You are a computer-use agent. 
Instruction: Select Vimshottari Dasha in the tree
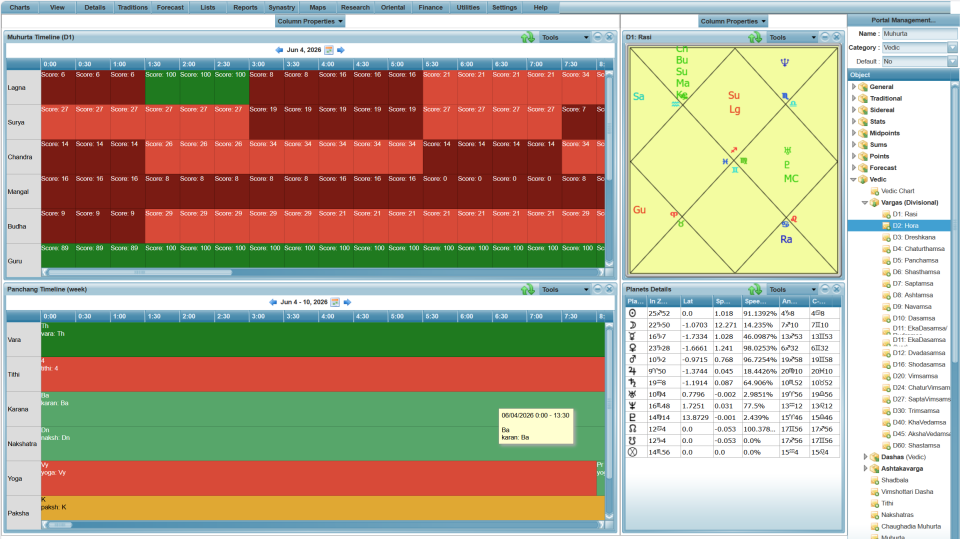[907, 492]
